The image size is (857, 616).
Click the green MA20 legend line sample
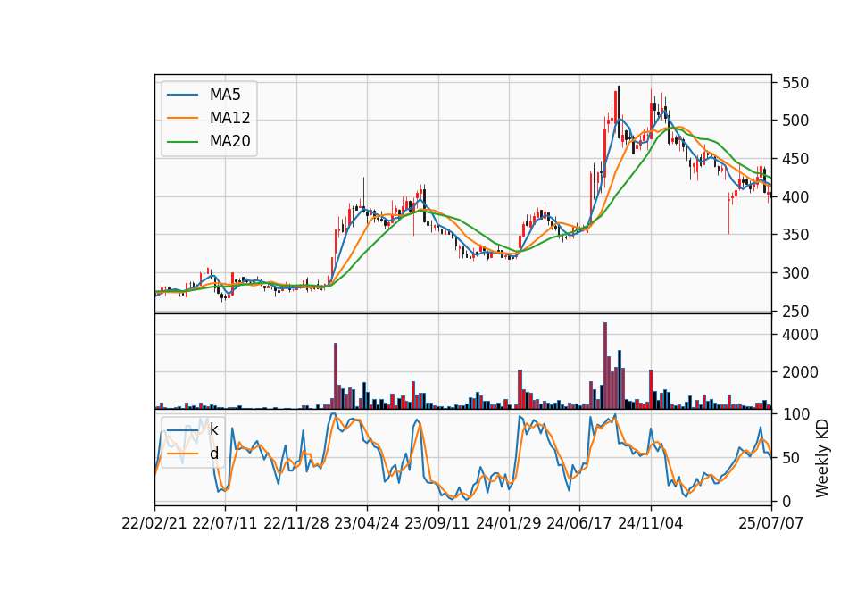182,141
